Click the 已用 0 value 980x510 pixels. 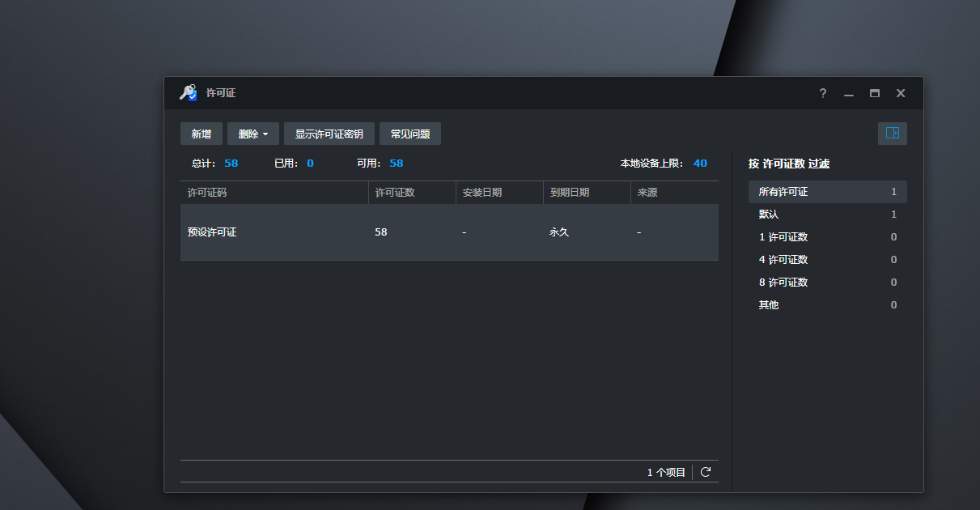click(310, 164)
